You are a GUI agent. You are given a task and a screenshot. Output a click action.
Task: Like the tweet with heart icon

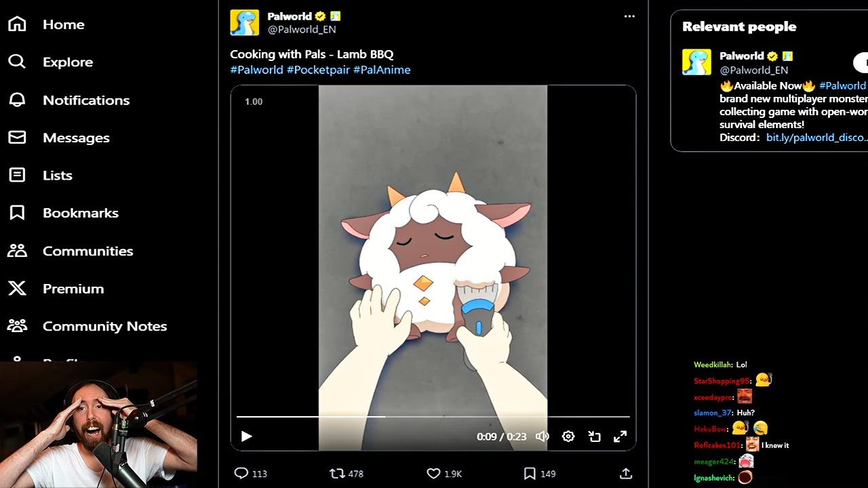click(434, 474)
